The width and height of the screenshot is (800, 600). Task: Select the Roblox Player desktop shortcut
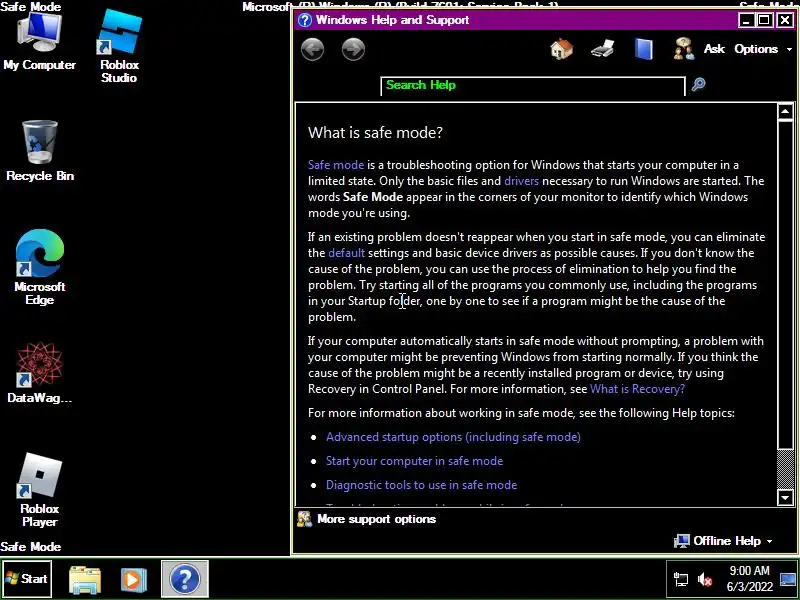pos(40,490)
